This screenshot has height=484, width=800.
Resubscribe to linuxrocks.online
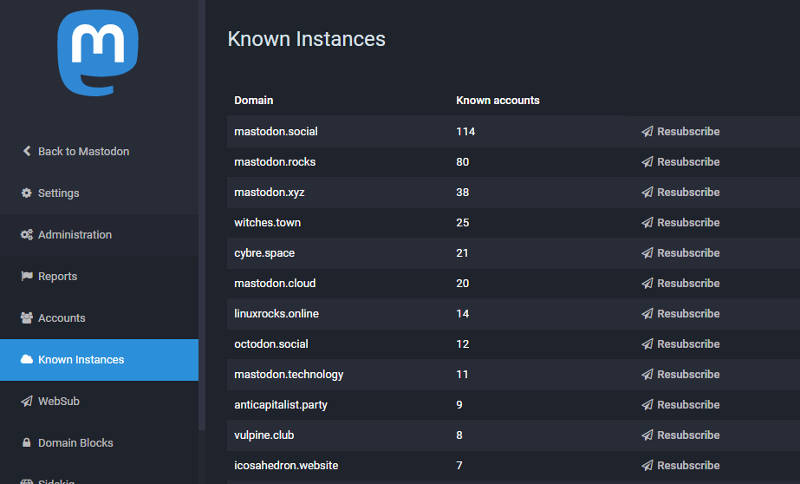(681, 314)
